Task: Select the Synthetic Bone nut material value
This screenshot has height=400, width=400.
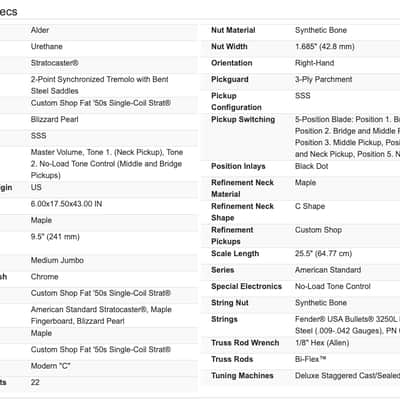Action: click(x=321, y=30)
